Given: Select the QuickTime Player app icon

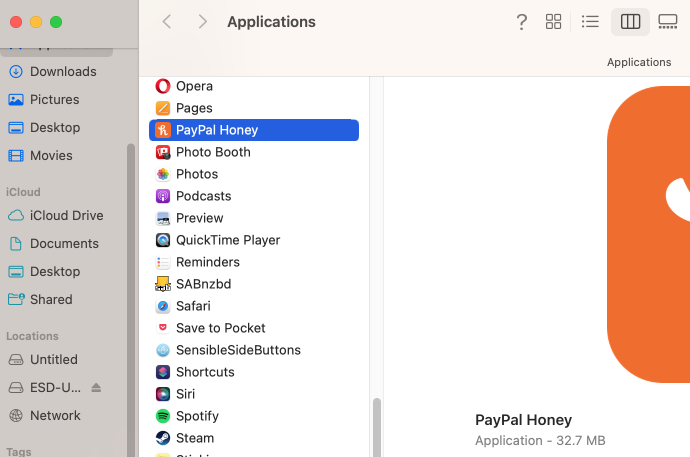Looking at the screenshot, I should (163, 240).
